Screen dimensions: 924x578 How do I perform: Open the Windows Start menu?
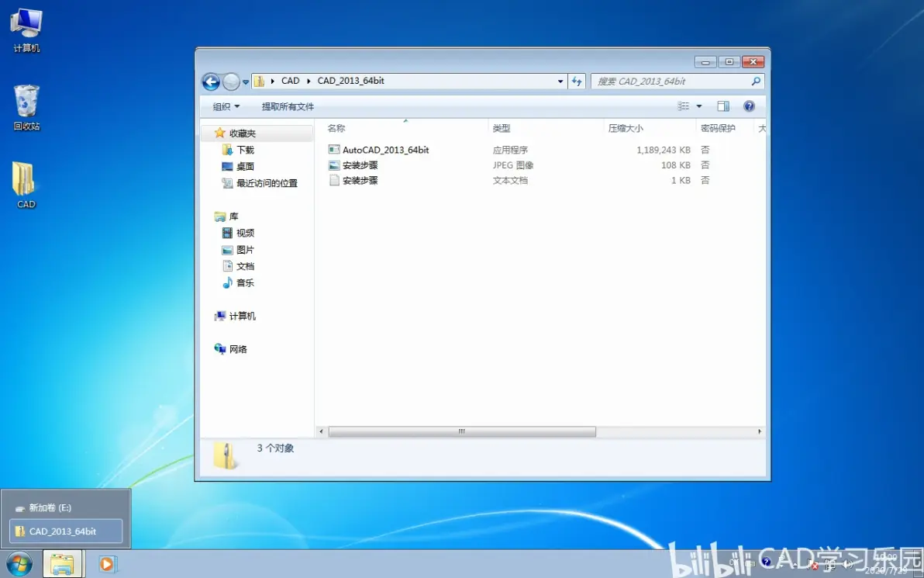coord(19,564)
